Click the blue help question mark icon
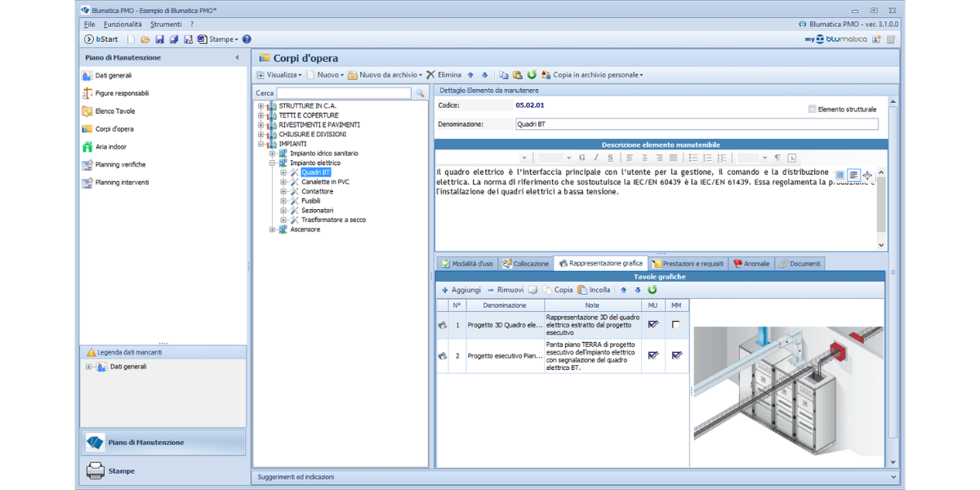This screenshot has width=980, height=490. (x=247, y=39)
